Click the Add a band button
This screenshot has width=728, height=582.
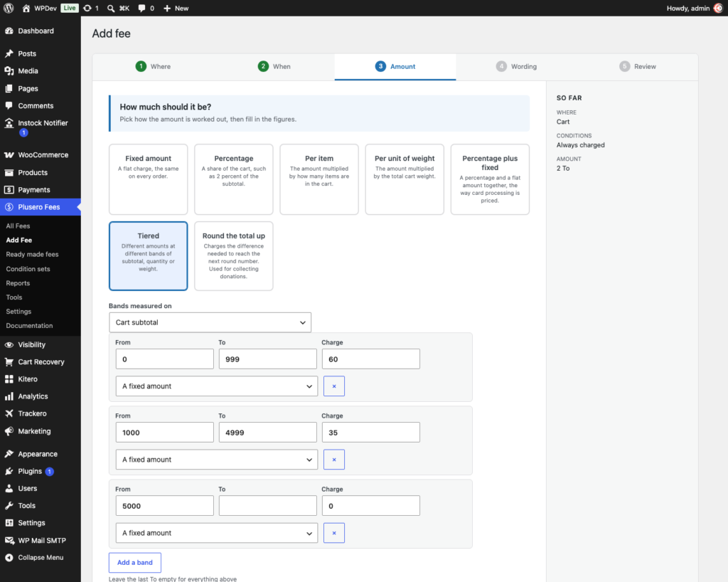coord(134,563)
